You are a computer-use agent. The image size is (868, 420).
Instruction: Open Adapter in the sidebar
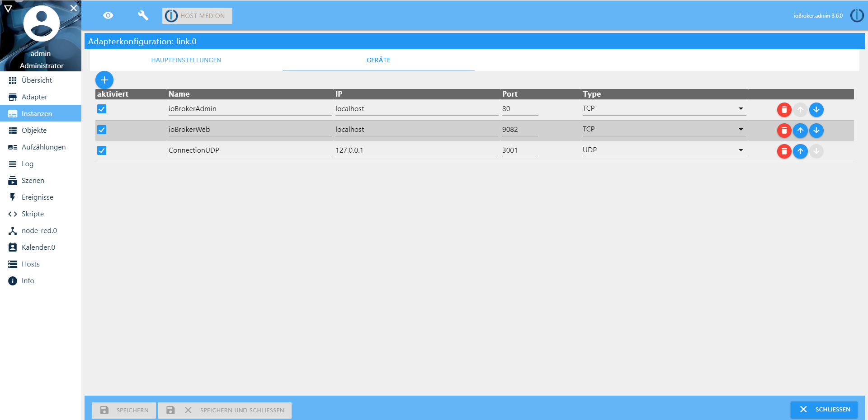41,97
